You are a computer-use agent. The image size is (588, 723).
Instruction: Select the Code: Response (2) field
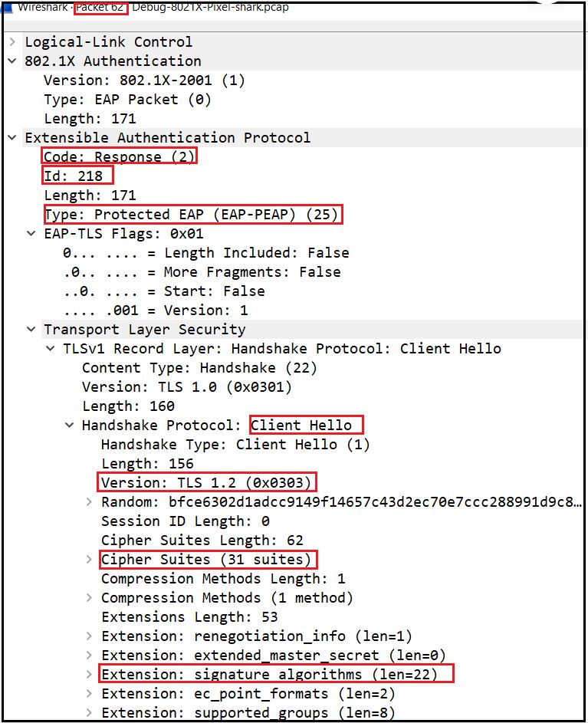click(120, 156)
